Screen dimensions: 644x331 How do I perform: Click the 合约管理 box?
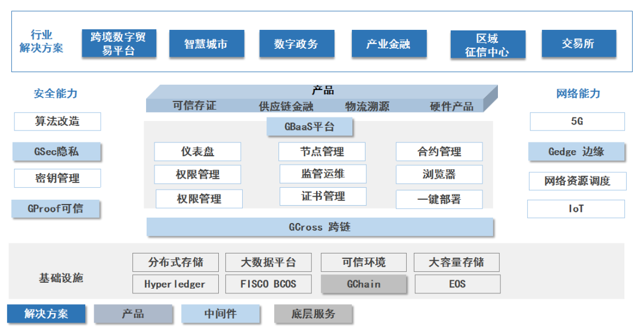coord(439,151)
